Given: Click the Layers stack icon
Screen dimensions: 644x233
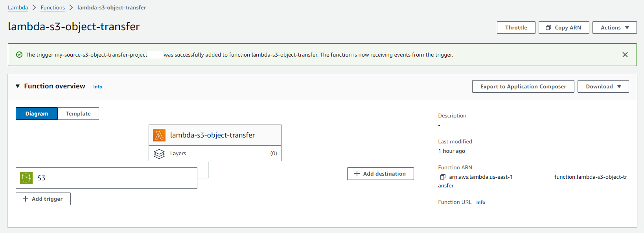Looking at the screenshot, I should 159,154.
